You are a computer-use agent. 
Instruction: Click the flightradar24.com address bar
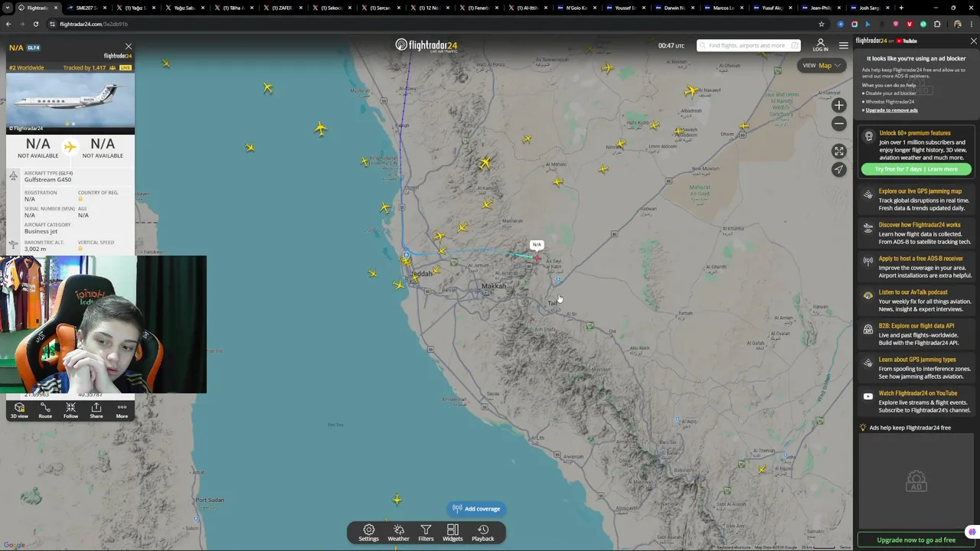tap(429, 24)
